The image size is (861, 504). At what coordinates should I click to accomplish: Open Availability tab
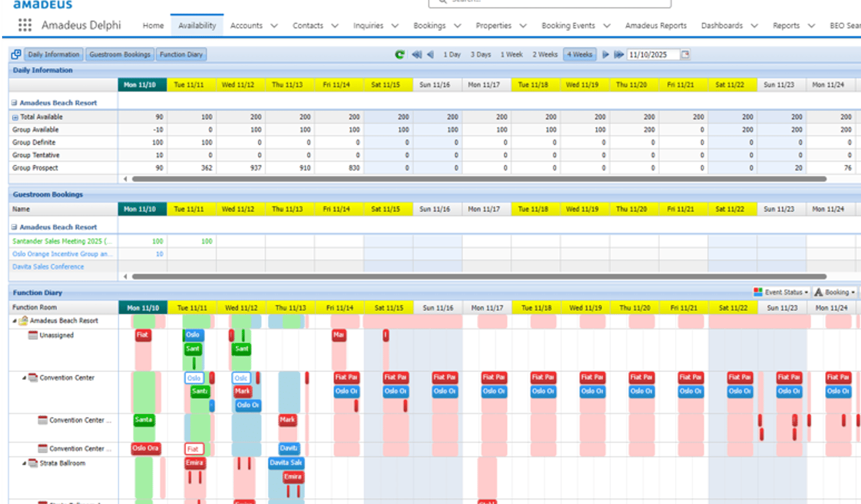[x=197, y=25]
